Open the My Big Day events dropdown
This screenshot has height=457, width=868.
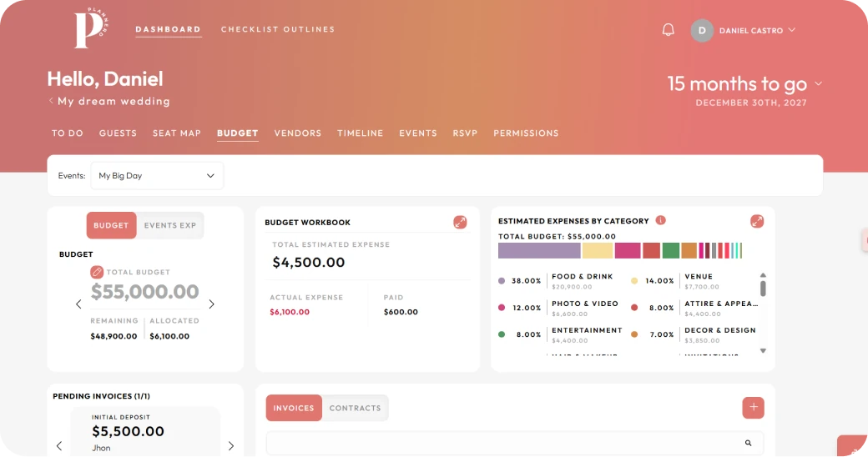point(157,176)
